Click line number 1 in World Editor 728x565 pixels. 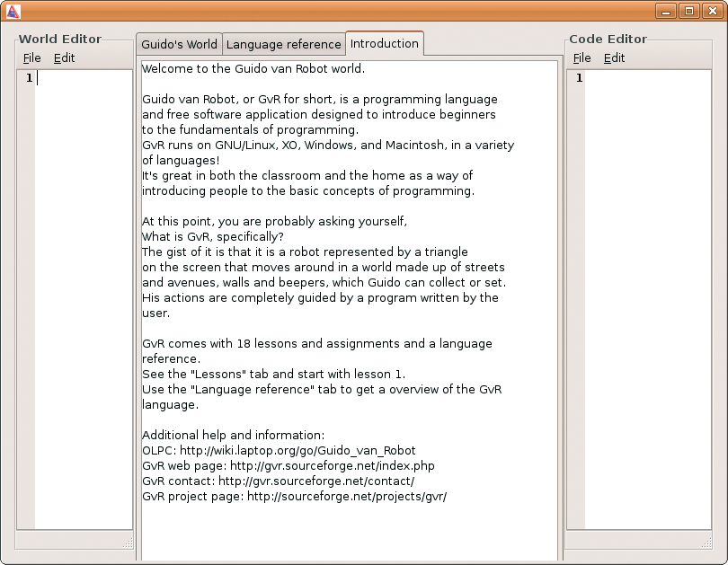pos(30,78)
